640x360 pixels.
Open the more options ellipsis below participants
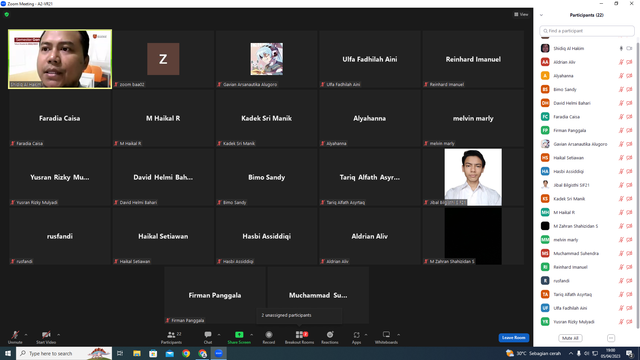coord(611,338)
